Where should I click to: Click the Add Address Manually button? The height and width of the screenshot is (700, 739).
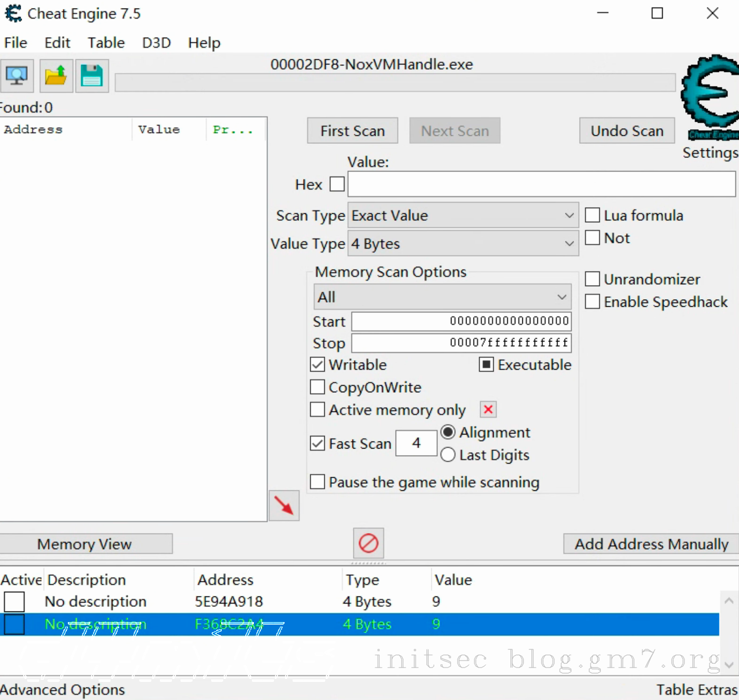(651, 544)
